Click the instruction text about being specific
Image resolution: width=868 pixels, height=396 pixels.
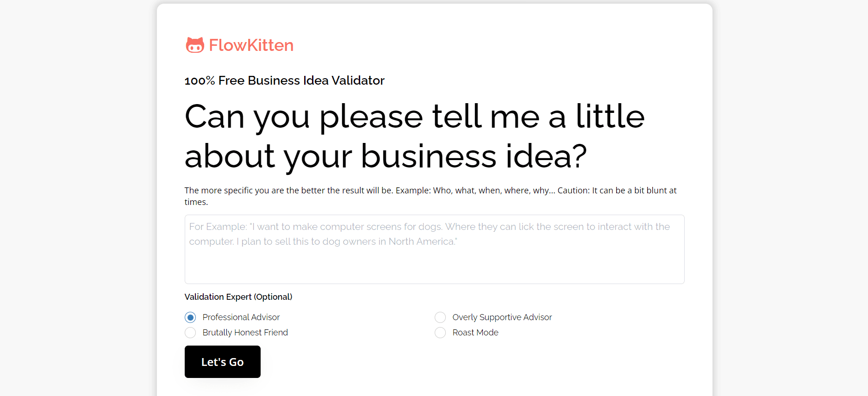tap(430, 195)
